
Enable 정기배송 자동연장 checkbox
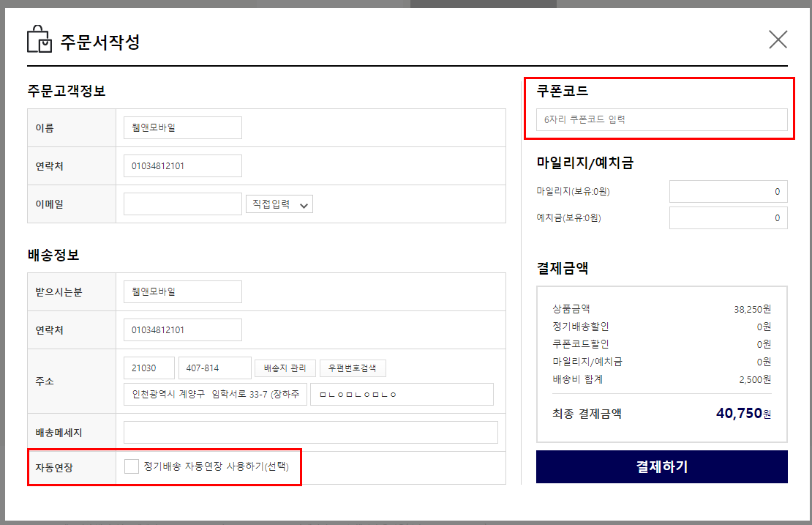point(132,467)
